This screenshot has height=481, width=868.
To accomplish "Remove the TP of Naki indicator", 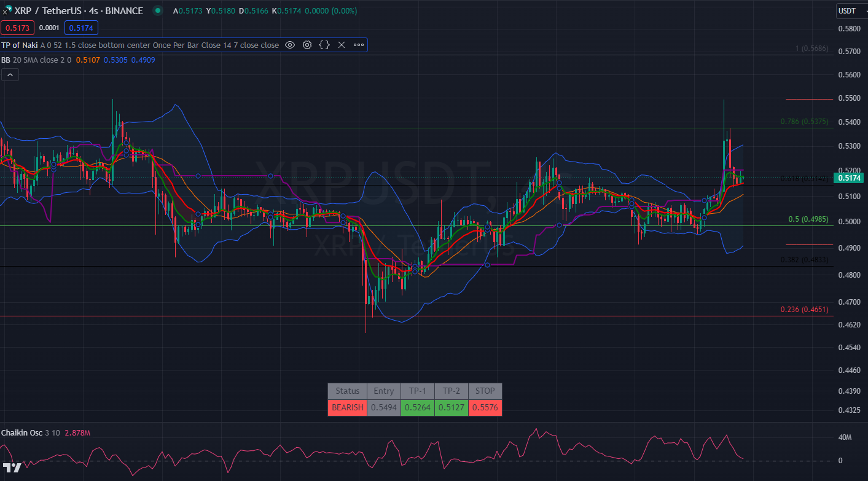I will click(342, 45).
